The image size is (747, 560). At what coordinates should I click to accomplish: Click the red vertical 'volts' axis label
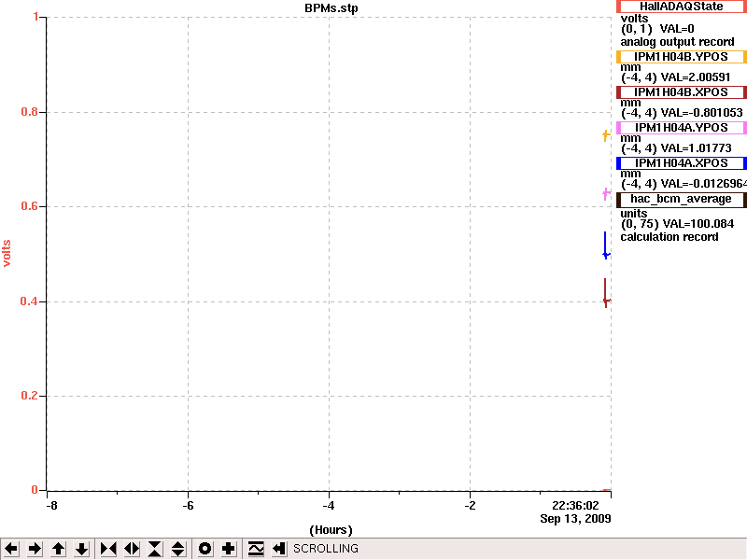click(x=7, y=253)
